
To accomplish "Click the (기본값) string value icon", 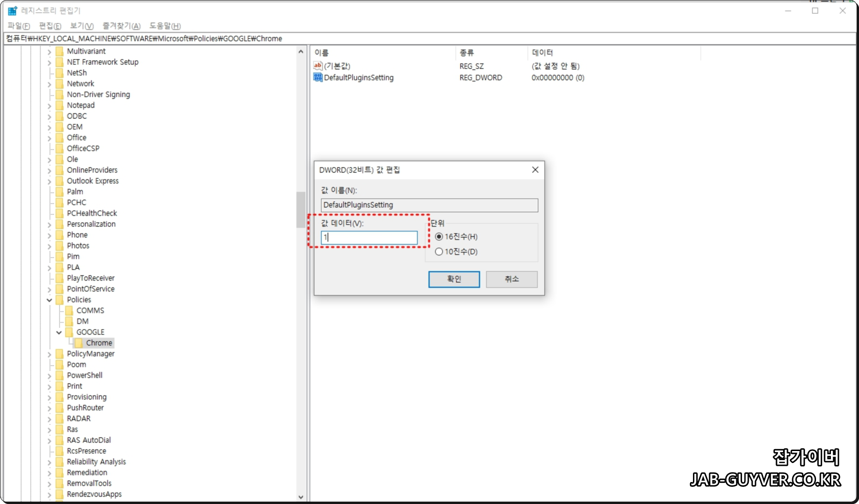I will pos(318,66).
